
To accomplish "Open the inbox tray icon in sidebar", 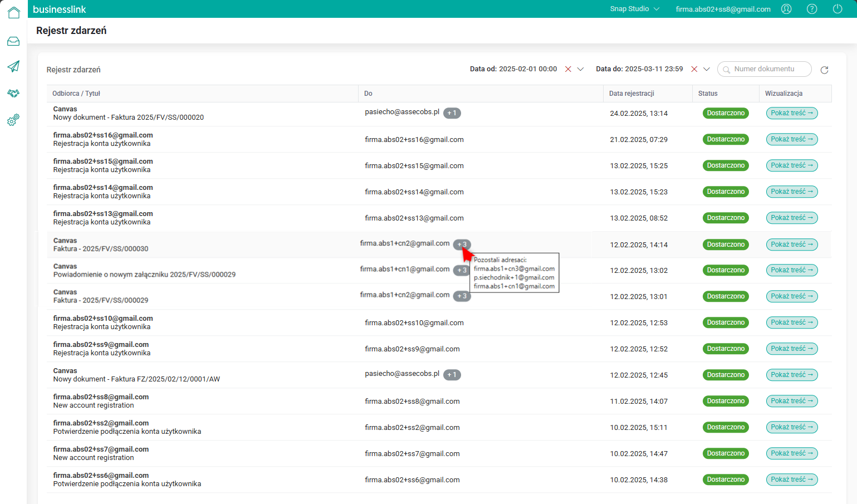I will [x=13, y=41].
